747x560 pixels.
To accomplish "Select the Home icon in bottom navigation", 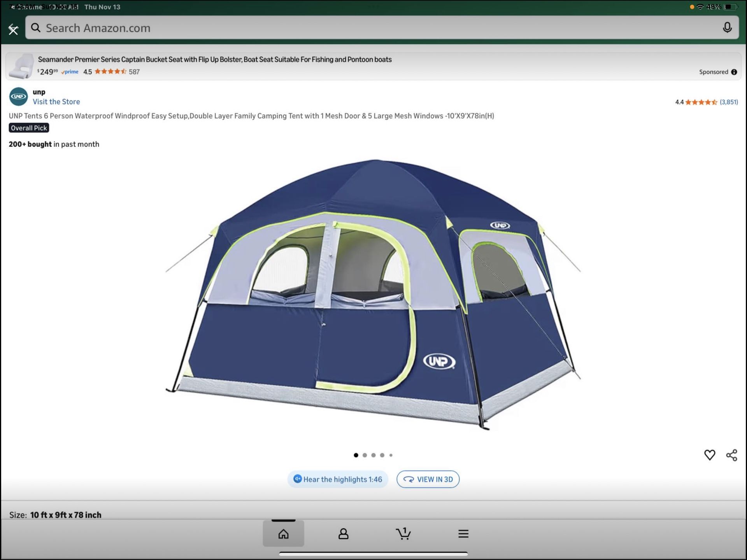I will 283,534.
